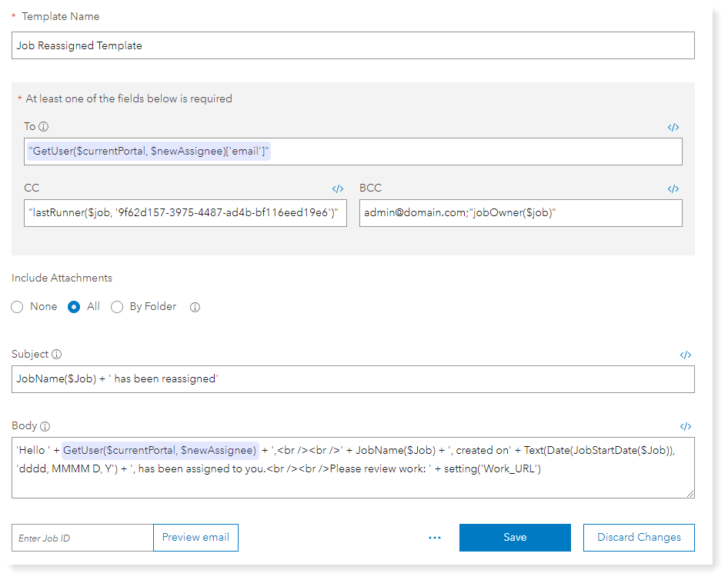Choose the By Folder attachments option
Screen dimensions: 728x580
(x=117, y=307)
